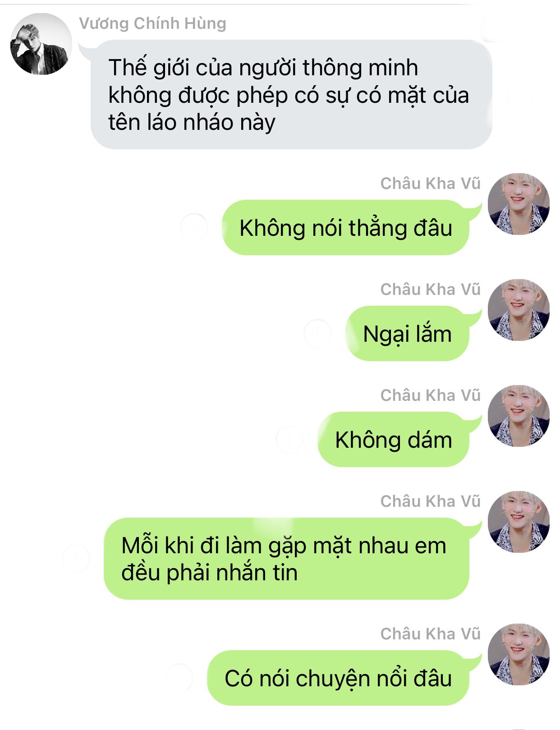Tap the green bubble 'Không nói thẳng đâu'

[346, 228]
